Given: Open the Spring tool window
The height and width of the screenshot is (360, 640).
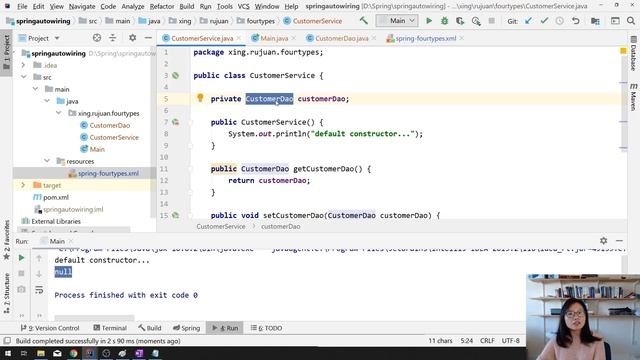Looking at the screenshot, I should (x=186, y=328).
